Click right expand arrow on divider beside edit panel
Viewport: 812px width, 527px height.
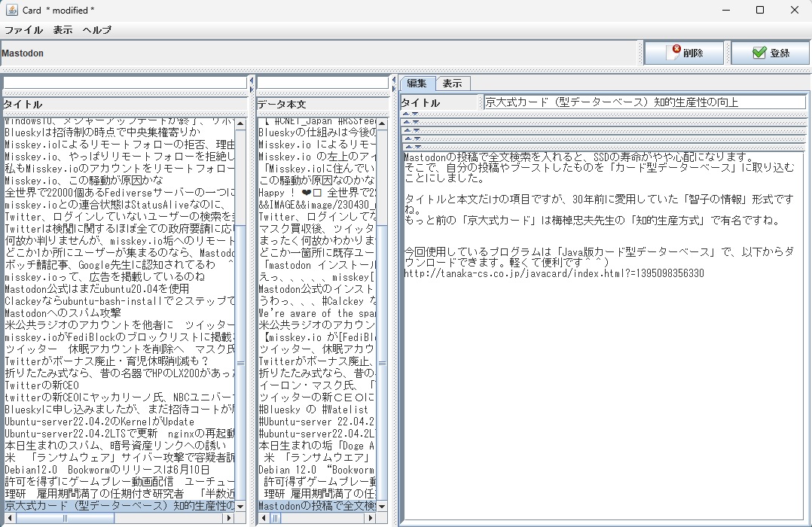tap(394, 89)
